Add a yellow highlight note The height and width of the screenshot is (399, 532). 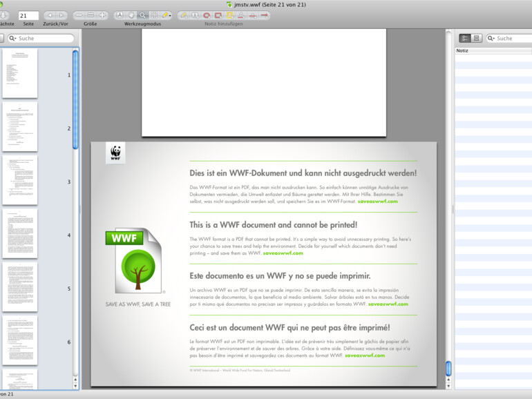pyautogui.click(x=229, y=15)
